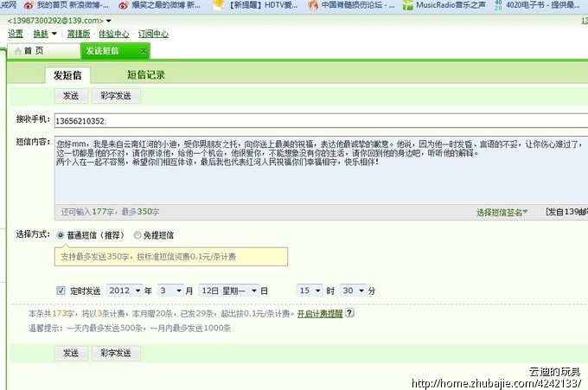Open the Sina Weibo homepage bookmark
588x390 pixels.
pos(66,5)
